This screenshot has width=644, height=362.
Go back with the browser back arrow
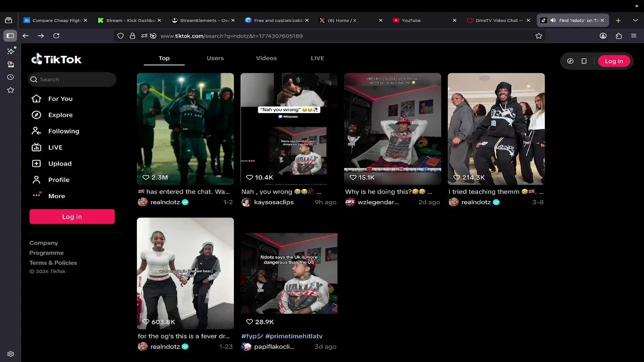pos(26,36)
